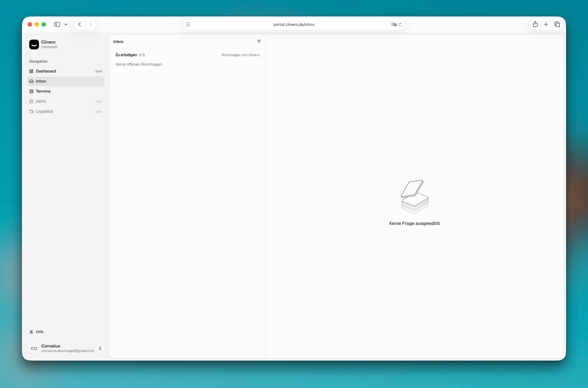588x388 pixels.
Task: Expand the Cornelius account switcher chevrons
Action: (x=100, y=348)
